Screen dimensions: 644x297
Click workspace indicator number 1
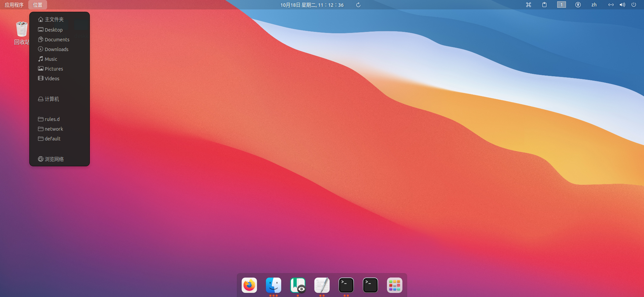562,5
